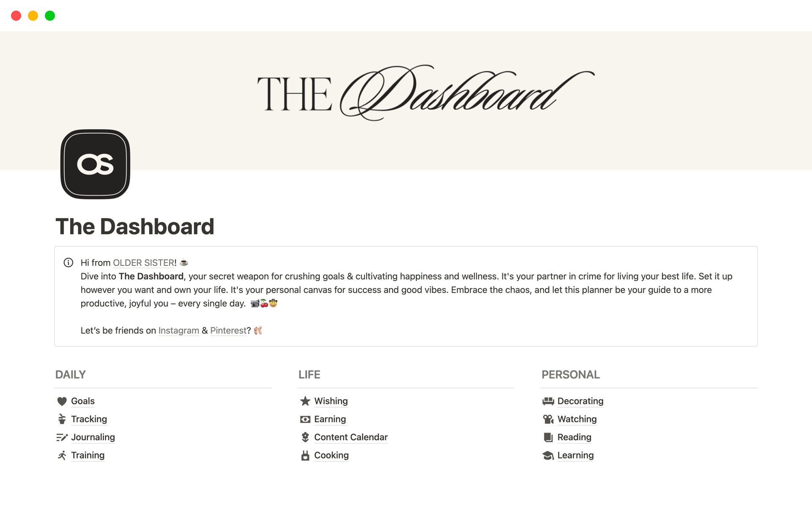Viewport: 812px width, 508px height.
Task: Click The Dashboard page title text
Action: (134, 226)
